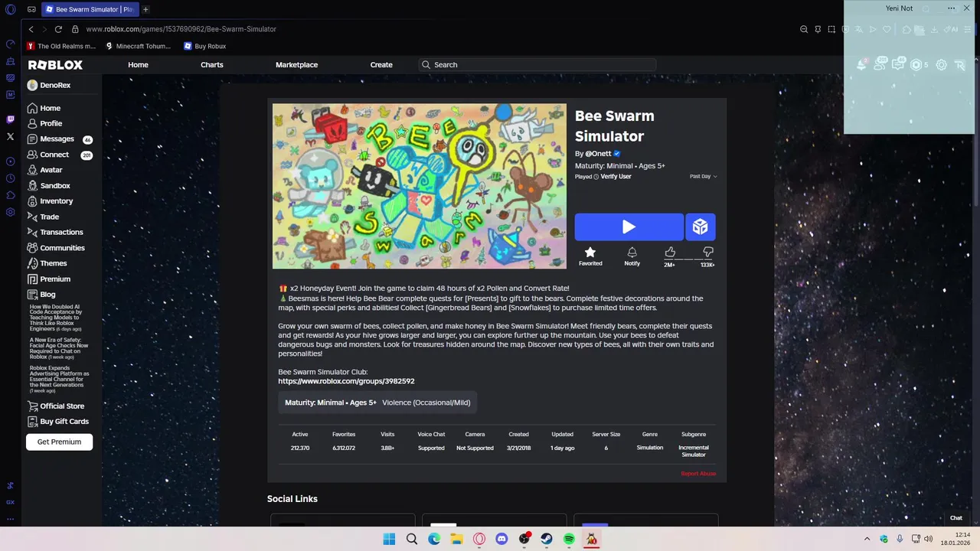
Task: Open DenoRex profile link
Action: click(49, 85)
